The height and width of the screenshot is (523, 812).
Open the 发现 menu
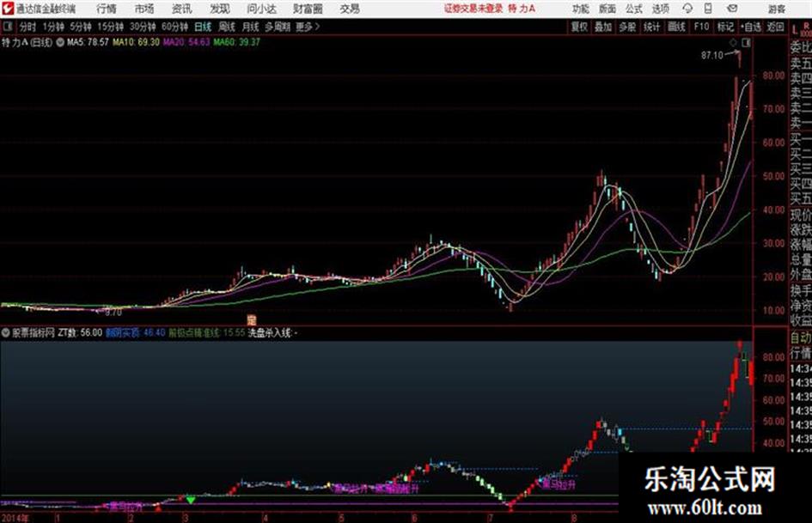220,9
